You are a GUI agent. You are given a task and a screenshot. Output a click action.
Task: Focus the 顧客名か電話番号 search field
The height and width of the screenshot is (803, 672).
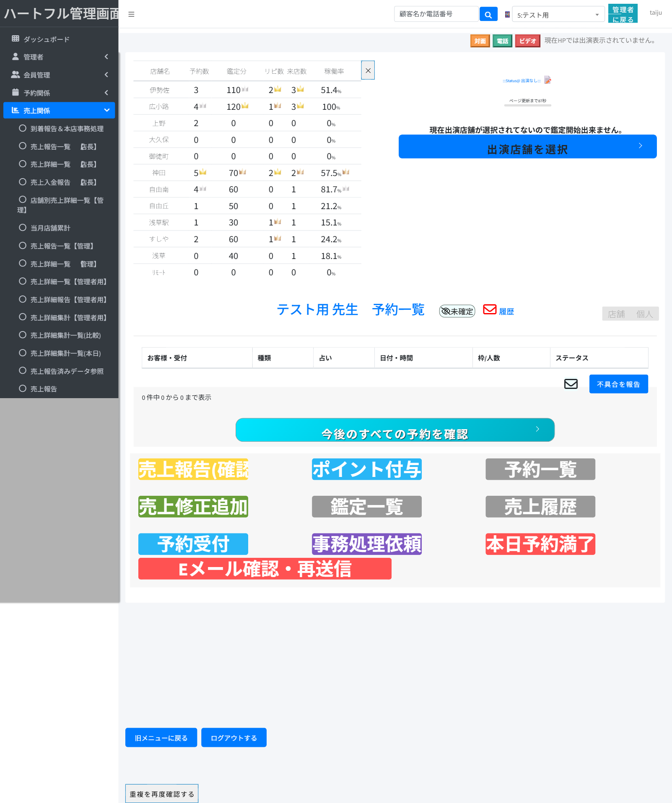coord(436,14)
